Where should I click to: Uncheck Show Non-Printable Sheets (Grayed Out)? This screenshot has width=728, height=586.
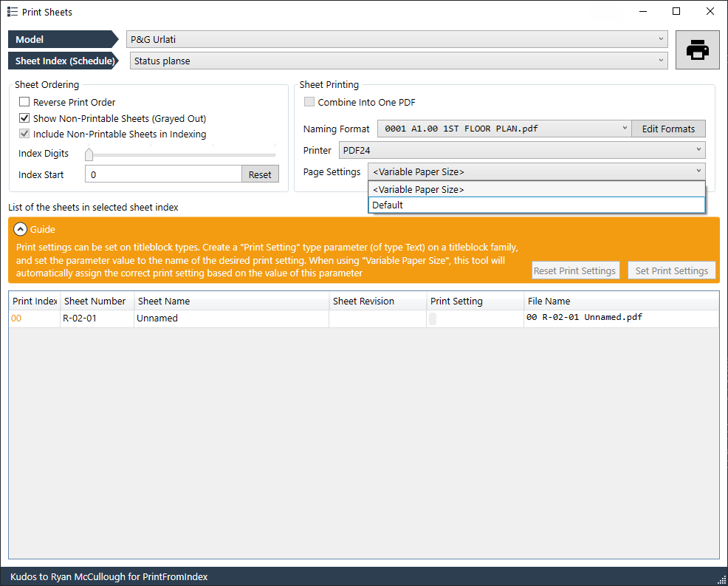click(24, 118)
